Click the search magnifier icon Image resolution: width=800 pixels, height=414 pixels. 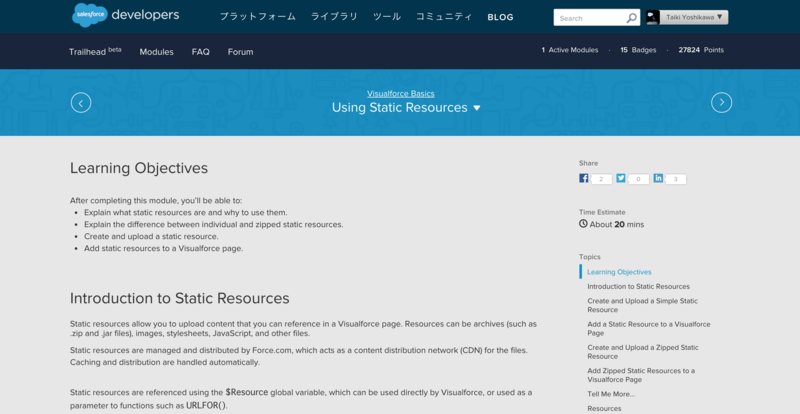point(632,18)
